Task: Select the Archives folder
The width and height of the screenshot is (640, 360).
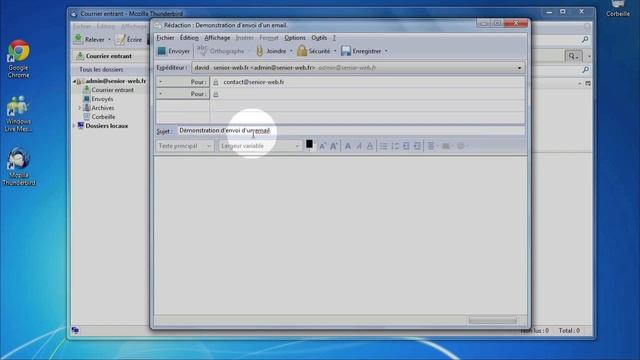Action: point(103,108)
